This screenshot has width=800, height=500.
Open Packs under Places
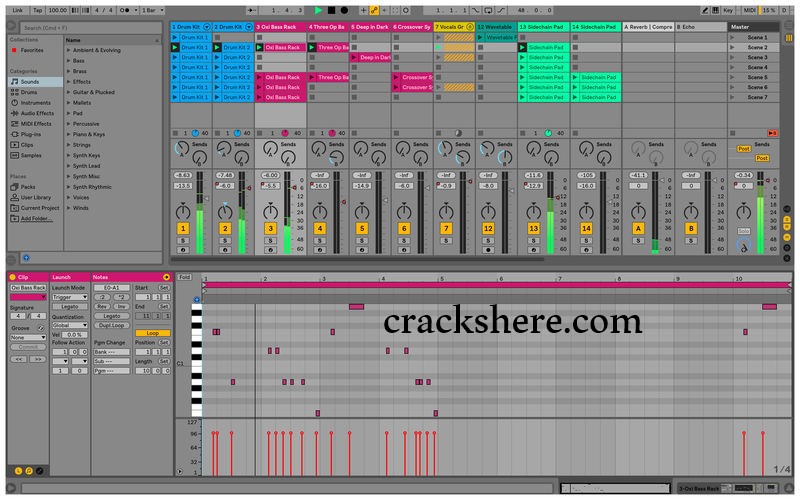click(x=28, y=187)
